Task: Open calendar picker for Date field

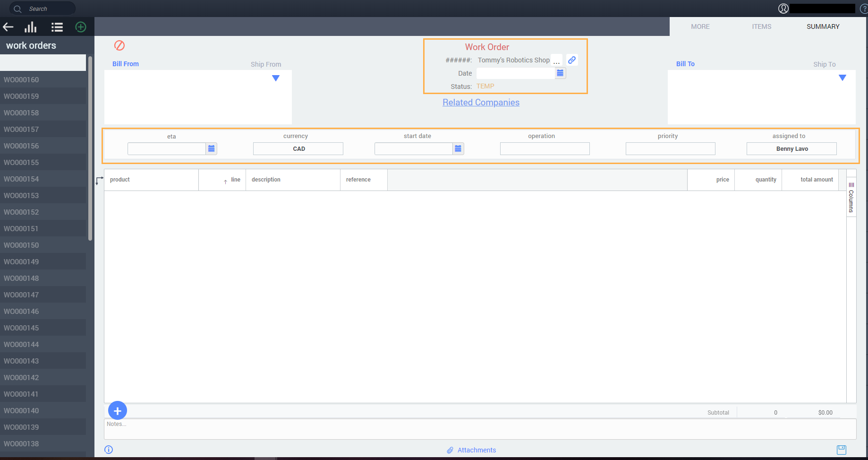Action: pyautogui.click(x=560, y=73)
